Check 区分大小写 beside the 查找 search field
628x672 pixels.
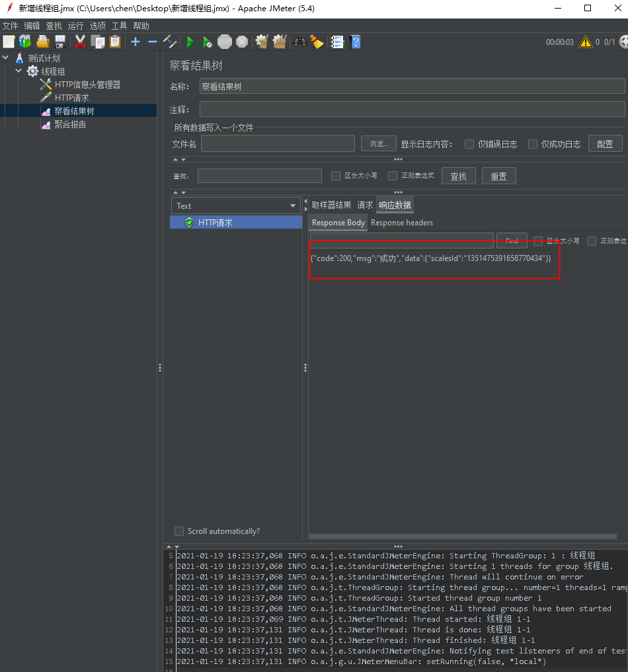pos(336,176)
